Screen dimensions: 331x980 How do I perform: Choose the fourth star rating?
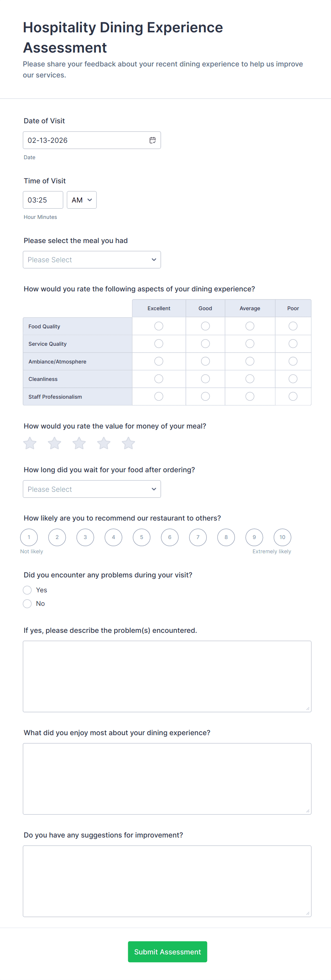[104, 443]
